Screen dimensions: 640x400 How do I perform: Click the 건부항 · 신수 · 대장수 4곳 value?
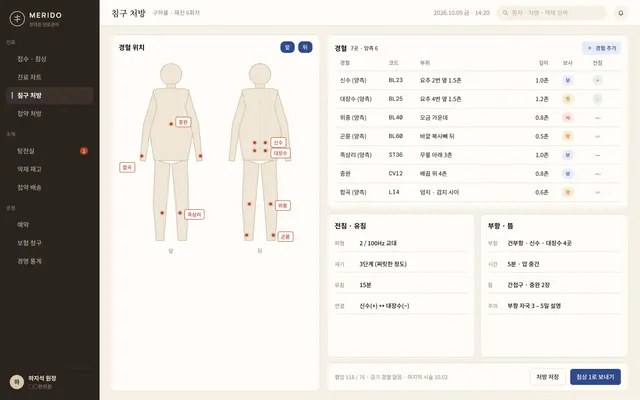click(539, 243)
